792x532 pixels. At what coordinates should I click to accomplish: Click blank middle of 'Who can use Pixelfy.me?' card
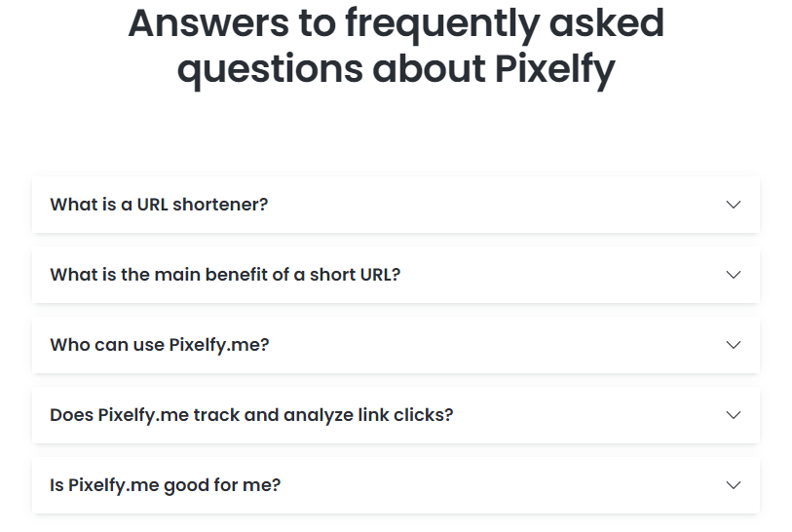tap(487, 345)
